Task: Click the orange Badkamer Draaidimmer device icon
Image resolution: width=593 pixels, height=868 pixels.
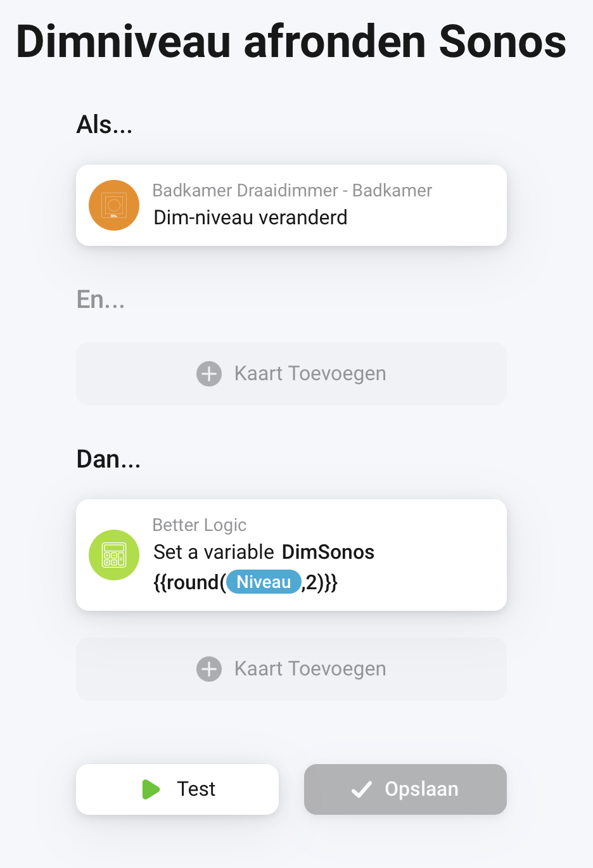Action: (114, 205)
